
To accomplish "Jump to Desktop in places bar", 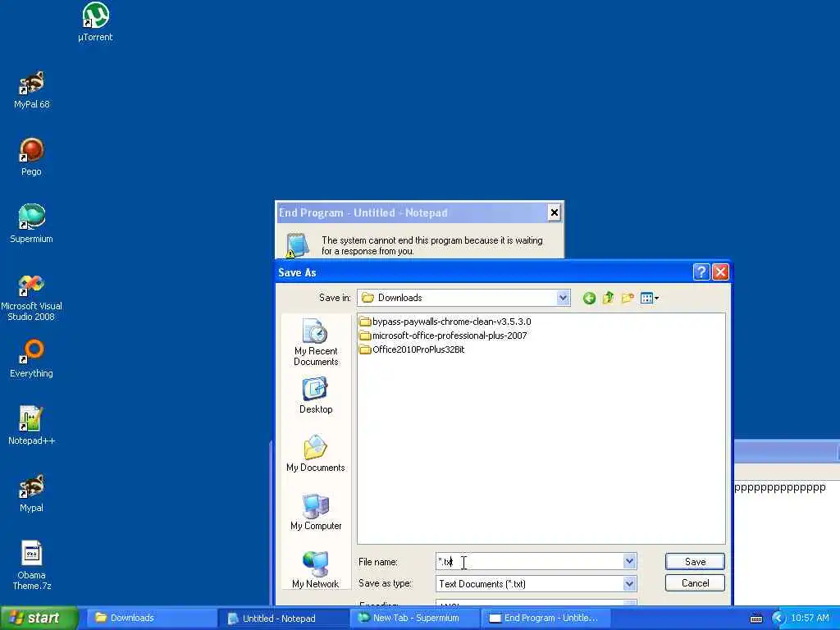I will coord(316,396).
